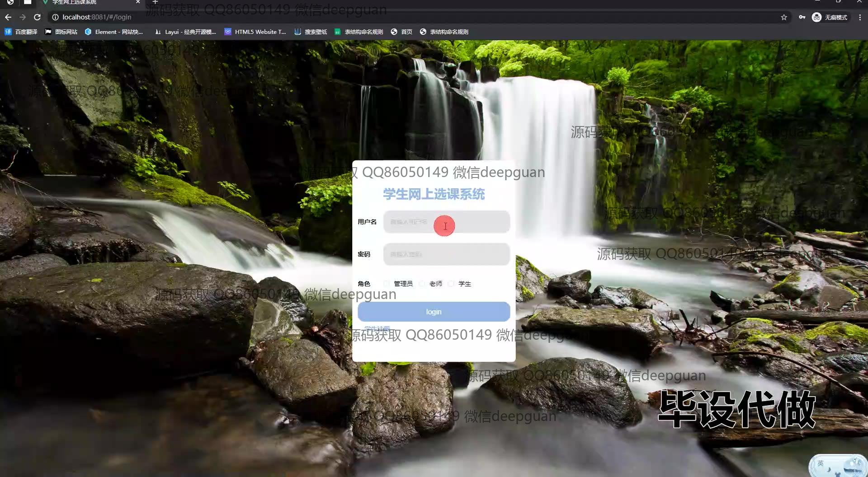Image resolution: width=868 pixels, height=477 pixels.
Task: Bookmark this page with the star icon
Action: [x=783, y=17]
